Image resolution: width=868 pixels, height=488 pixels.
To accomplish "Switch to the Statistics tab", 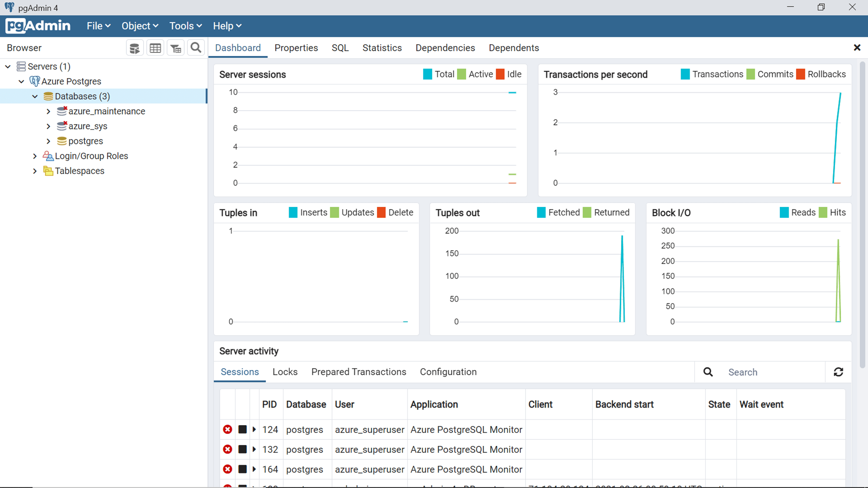I will point(382,48).
